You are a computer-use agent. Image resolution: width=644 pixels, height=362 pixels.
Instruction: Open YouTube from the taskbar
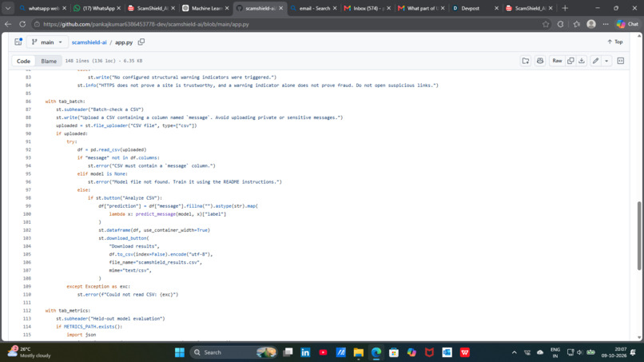coord(324,352)
